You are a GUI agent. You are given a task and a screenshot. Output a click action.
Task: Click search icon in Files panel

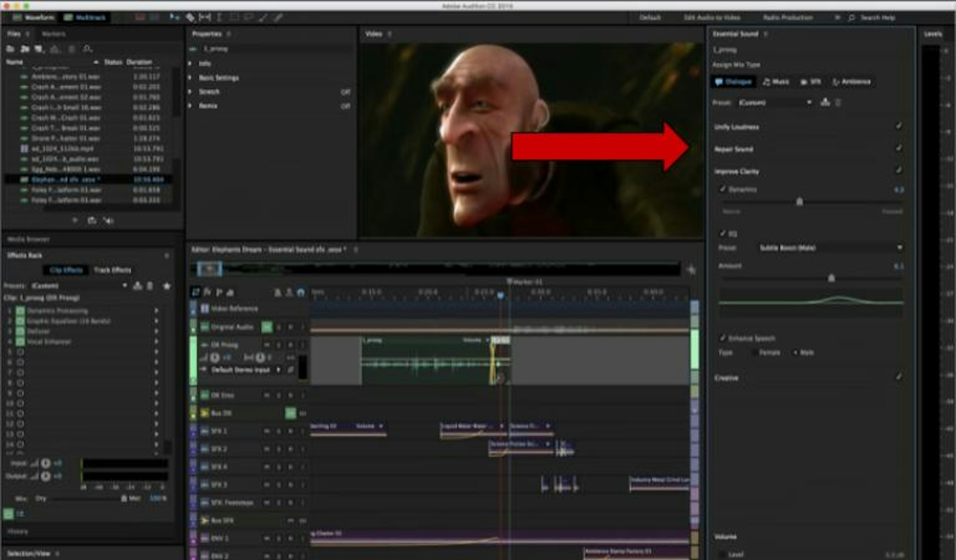tap(87, 49)
